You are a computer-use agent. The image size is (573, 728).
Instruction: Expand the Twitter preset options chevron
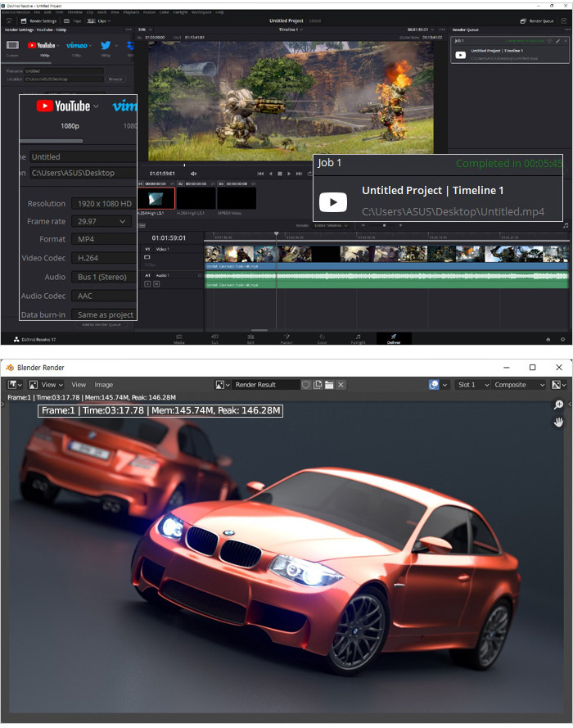pos(116,46)
